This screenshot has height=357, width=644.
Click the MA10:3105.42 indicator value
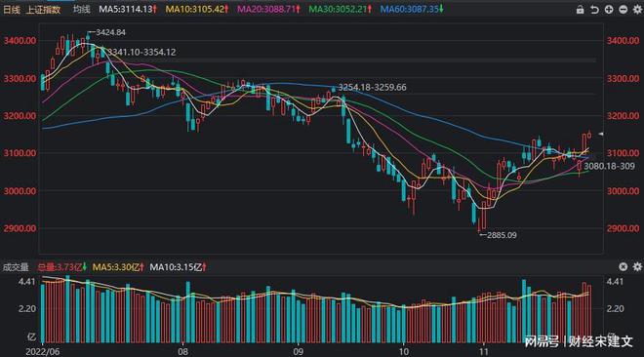197,9
